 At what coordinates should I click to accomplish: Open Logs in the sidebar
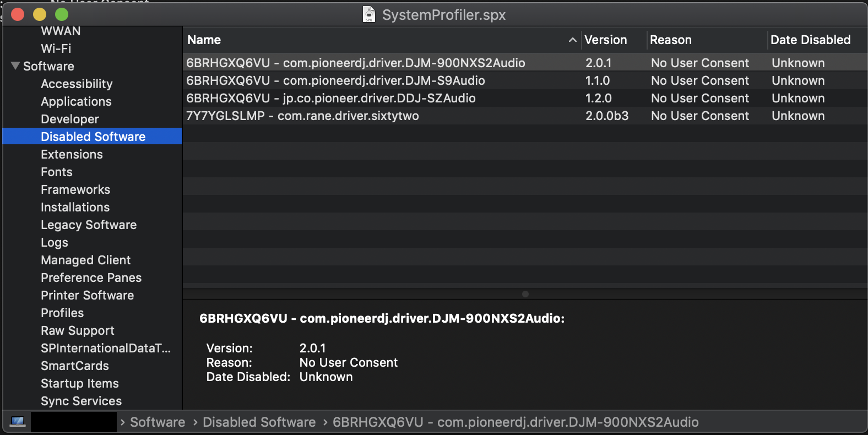point(55,242)
